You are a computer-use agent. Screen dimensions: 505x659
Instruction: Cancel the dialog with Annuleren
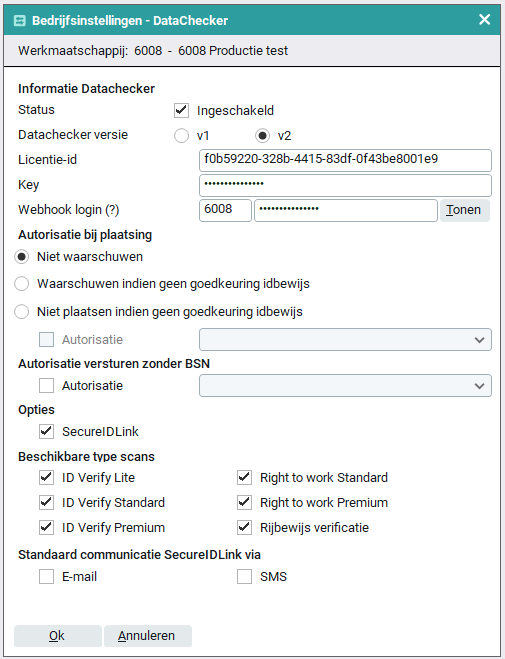(x=148, y=636)
